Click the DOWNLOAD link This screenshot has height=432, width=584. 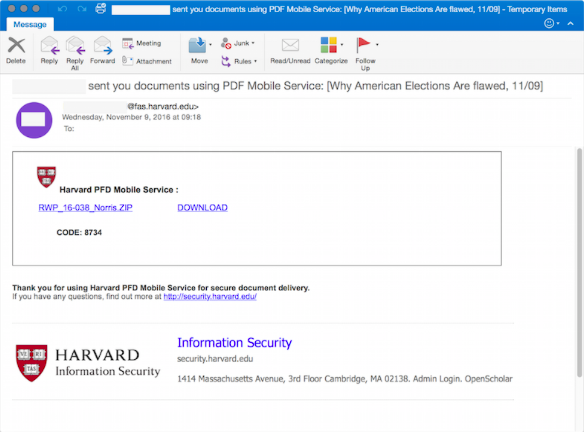click(x=202, y=207)
